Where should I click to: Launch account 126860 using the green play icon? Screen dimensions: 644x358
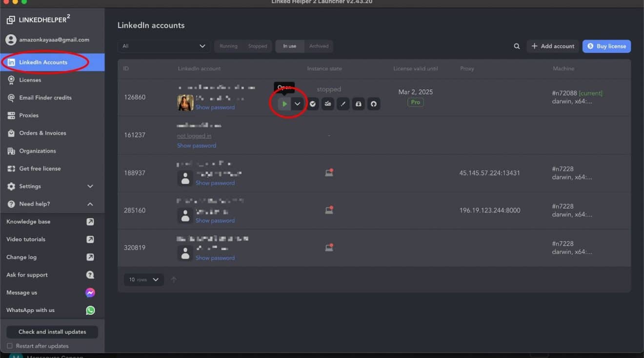(284, 104)
